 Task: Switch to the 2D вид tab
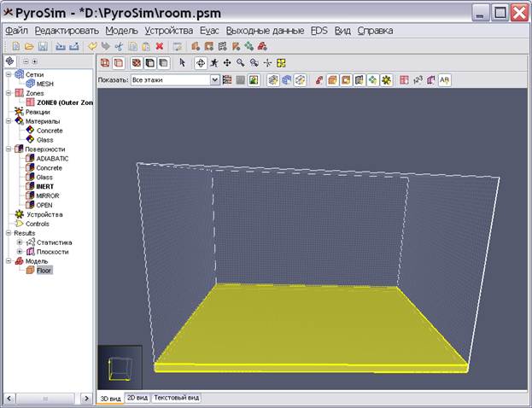pos(137,398)
